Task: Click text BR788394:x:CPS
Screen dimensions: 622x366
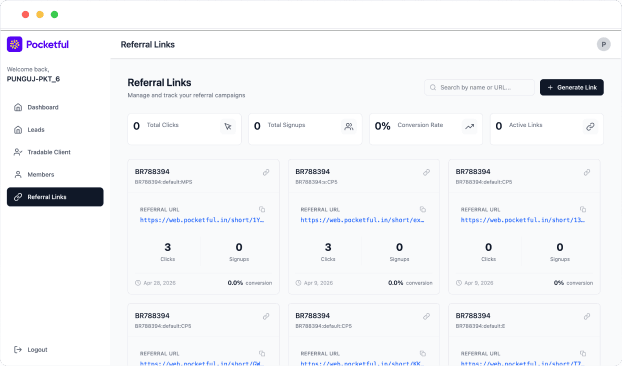Action: tap(316, 182)
